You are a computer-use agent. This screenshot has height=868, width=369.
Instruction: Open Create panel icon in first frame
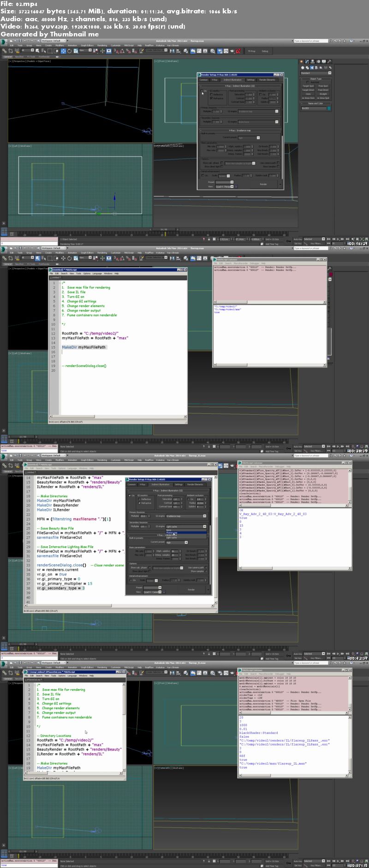(x=302, y=61)
